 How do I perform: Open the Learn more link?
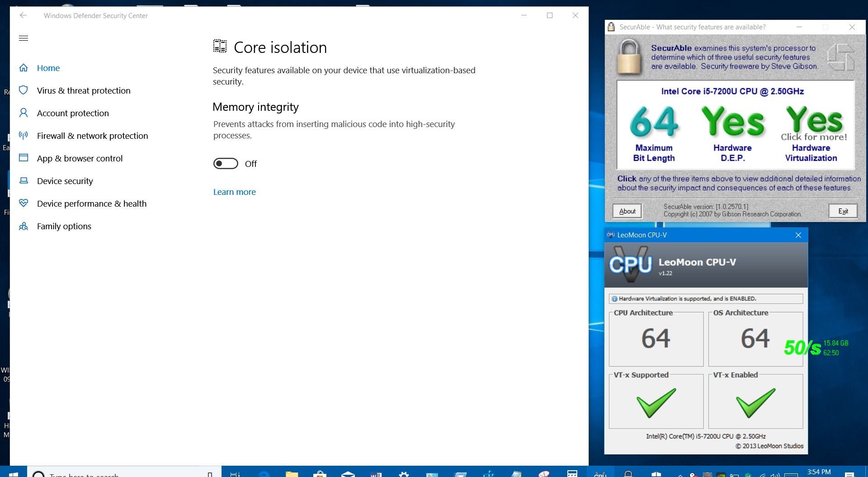click(234, 192)
